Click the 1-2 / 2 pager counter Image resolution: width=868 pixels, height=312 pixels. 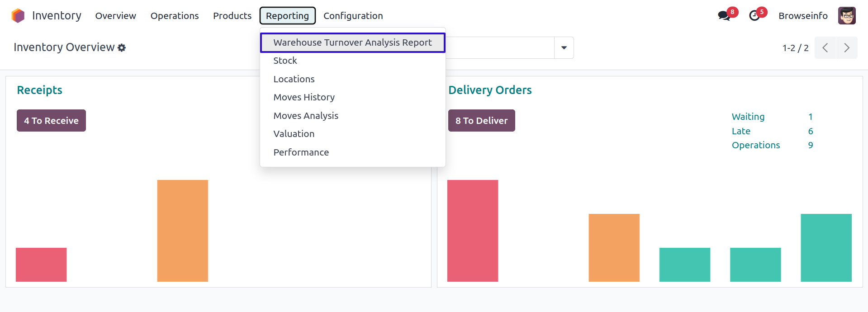(795, 48)
